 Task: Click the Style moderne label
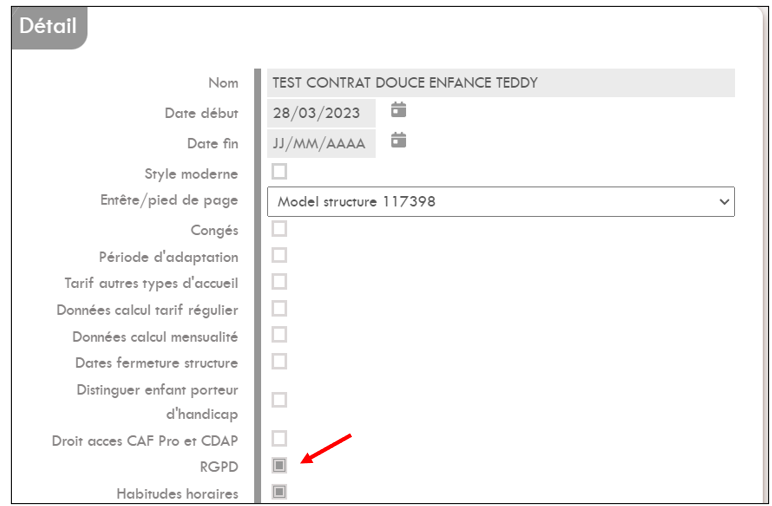(x=191, y=174)
